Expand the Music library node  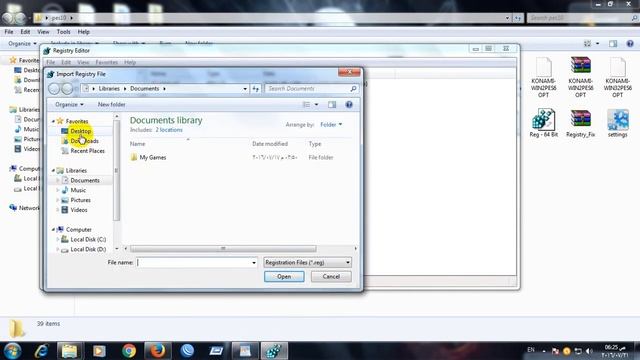pyautogui.click(x=58, y=190)
